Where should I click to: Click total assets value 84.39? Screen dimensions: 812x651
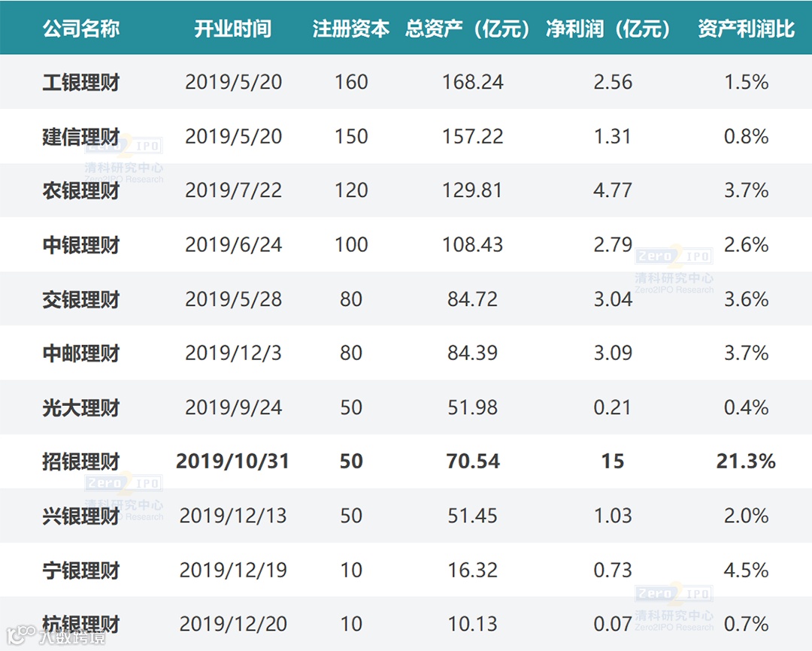tap(473, 353)
